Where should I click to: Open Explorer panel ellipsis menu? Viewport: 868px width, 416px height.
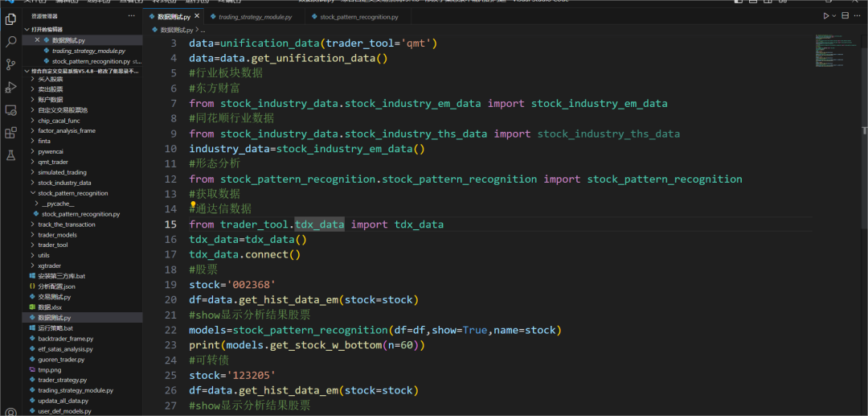pyautogui.click(x=131, y=17)
